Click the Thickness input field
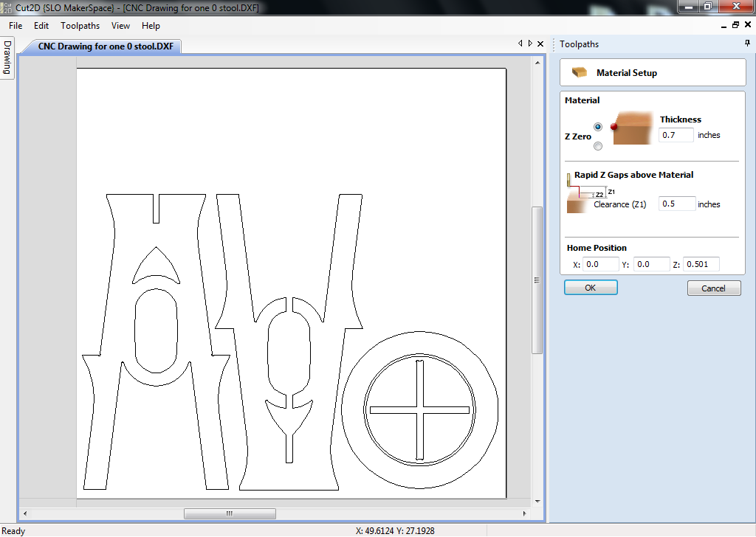The height and width of the screenshot is (537, 756). pyautogui.click(x=676, y=135)
